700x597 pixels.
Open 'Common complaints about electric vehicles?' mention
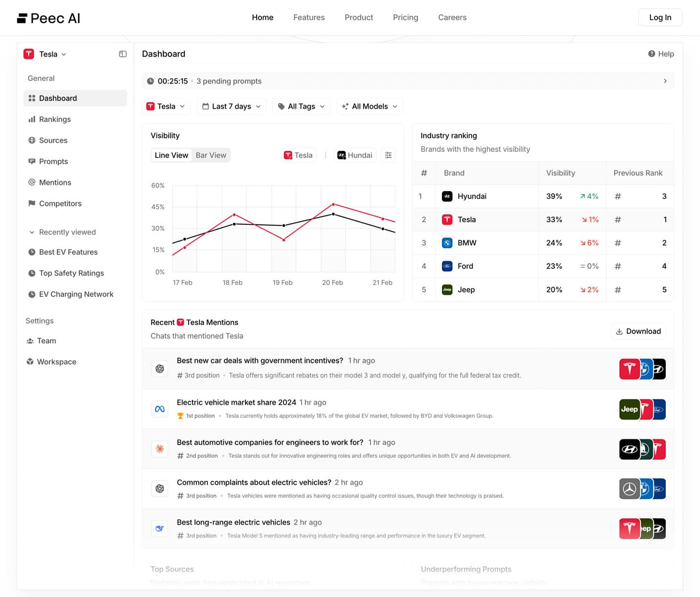coord(408,489)
